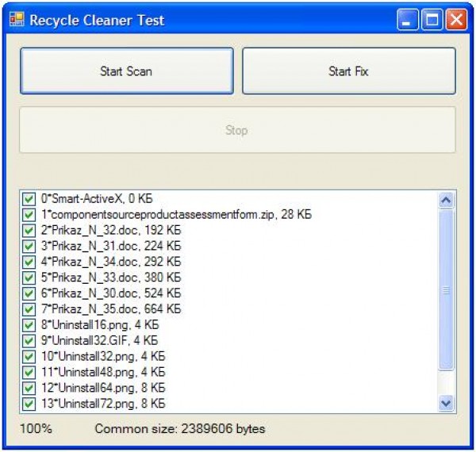Uncheck the Uninstall72.png checkbox
The height and width of the screenshot is (452, 476).
(29, 403)
